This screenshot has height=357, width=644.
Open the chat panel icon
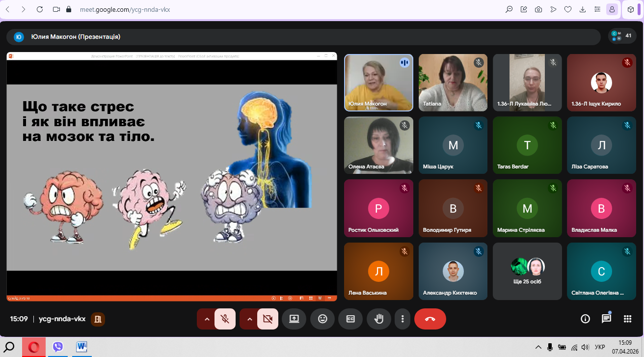[x=606, y=319]
